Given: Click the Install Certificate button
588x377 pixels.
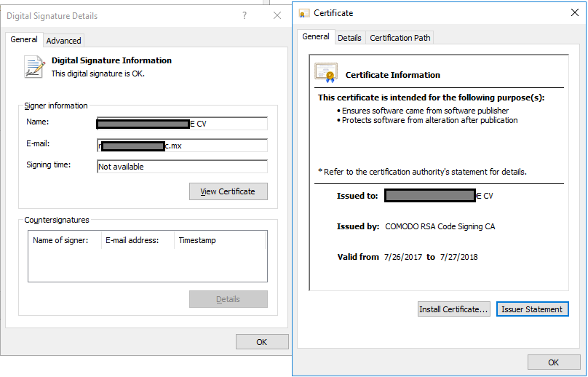Looking at the screenshot, I should [453, 309].
